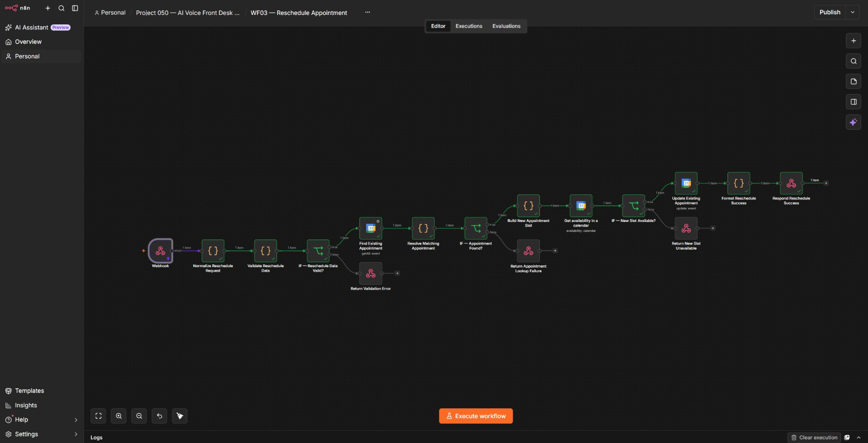This screenshot has width=868, height=443.
Task: Add a sticky note to the canvas
Action: click(854, 81)
